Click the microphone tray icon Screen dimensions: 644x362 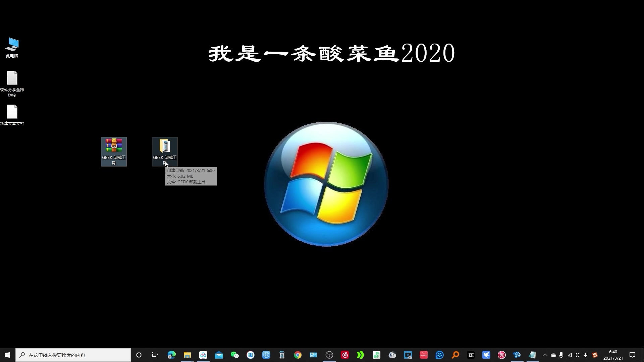pyautogui.click(x=561, y=355)
